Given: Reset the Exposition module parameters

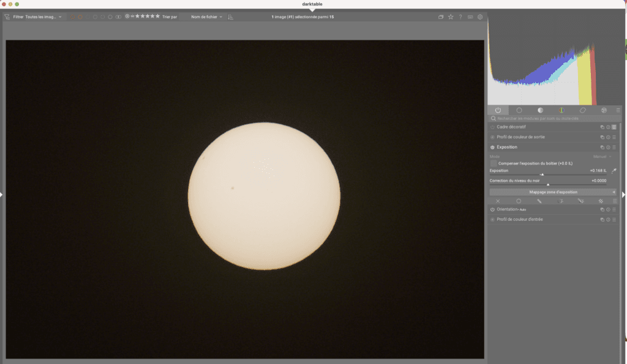Looking at the screenshot, I should (x=608, y=147).
